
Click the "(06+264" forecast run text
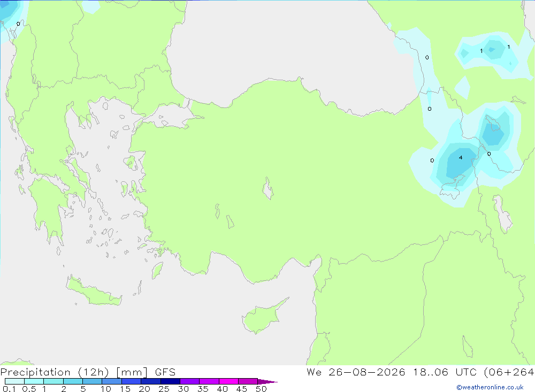pyautogui.click(x=509, y=372)
